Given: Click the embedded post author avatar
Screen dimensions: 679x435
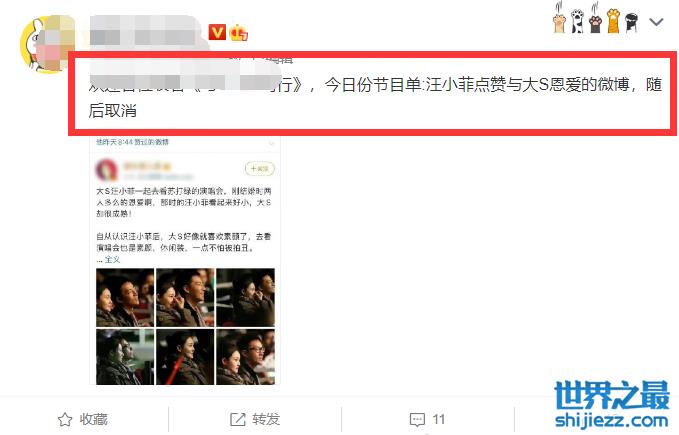Looking at the screenshot, I should pos(107,170).
